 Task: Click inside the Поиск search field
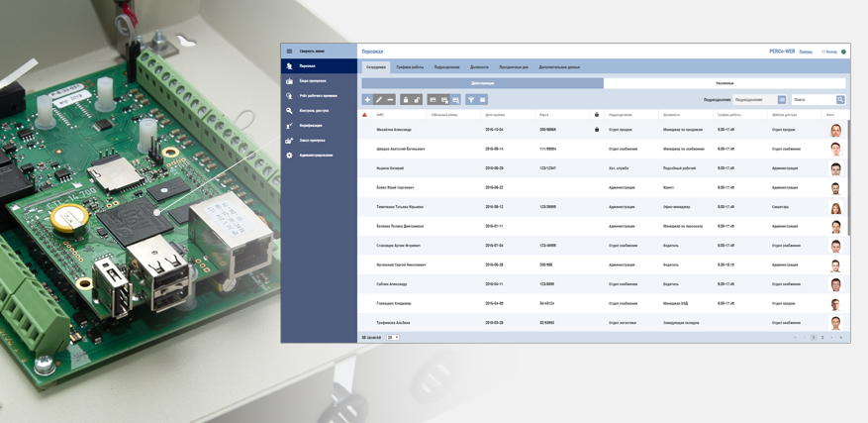[x=812, y=100]
